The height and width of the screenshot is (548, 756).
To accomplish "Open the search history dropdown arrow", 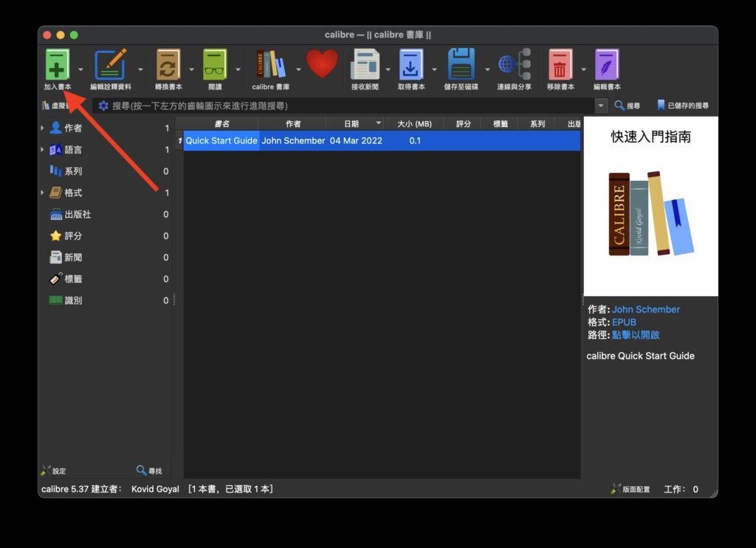I will 601,106.
